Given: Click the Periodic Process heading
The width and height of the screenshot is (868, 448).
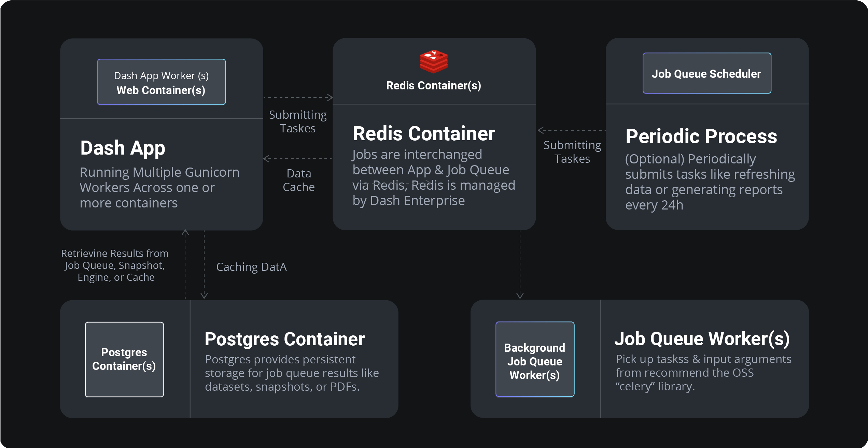Looking at the screenshot, I should (701, 136).
